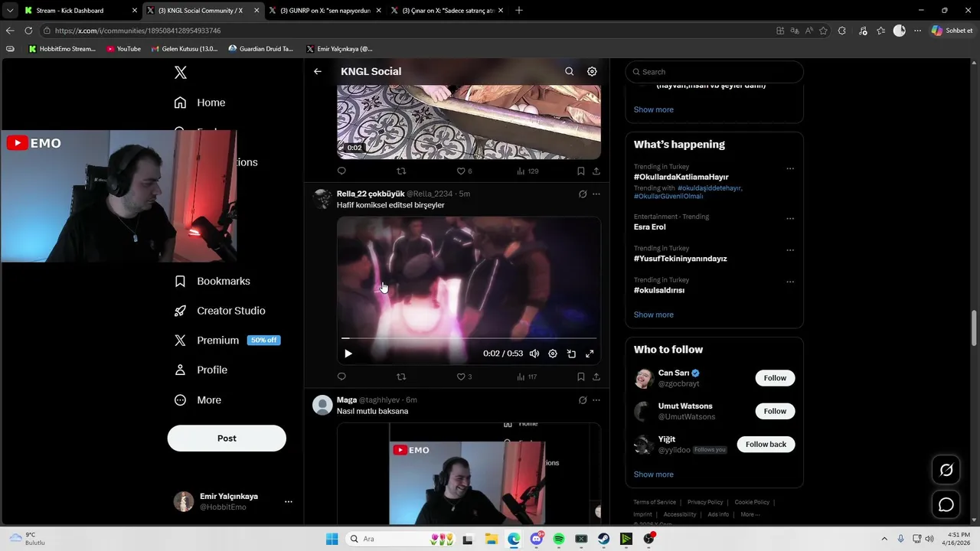Image resolution: width=980 pixels, height=551 pixels.
Task: Like the Rella_22 post with 3 likes
Action: click(464, 377)
